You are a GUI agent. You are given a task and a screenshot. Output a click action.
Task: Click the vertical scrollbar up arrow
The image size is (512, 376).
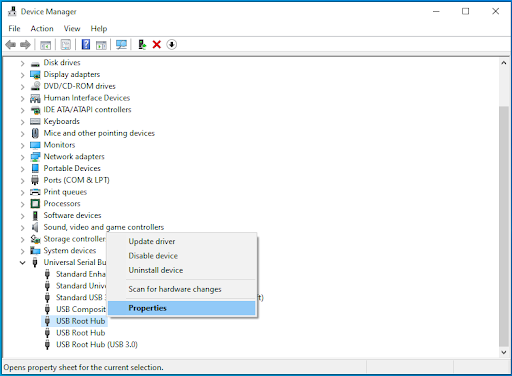point(504,63)
